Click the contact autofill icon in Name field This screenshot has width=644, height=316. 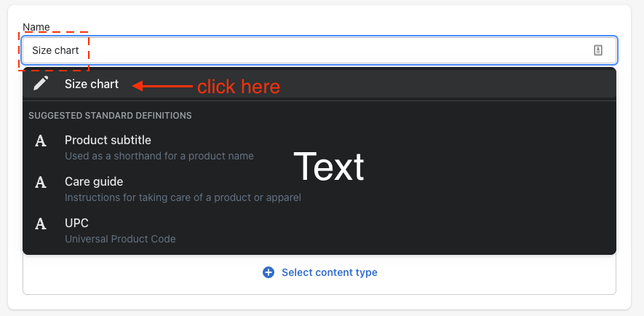(x=598, y=50)
